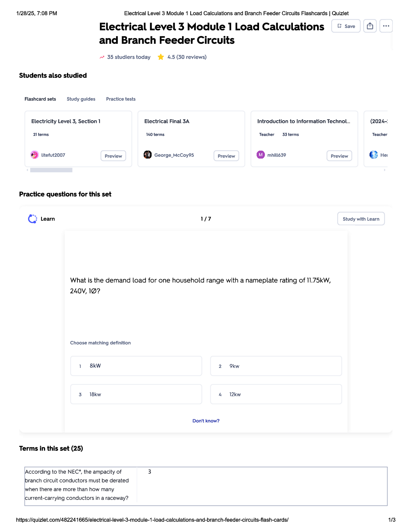Image resolution: width=411 pixels, height=532 pixels.
Task: Click the Study with Learn button
Action: pyautogui.click(x=361, y=219)
